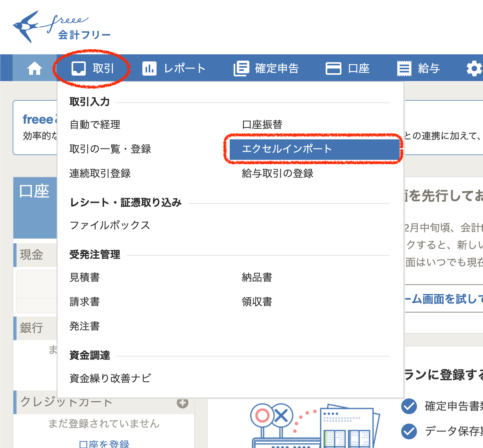Choose 請求書 under 受発注管理

(x=85, y=302)
